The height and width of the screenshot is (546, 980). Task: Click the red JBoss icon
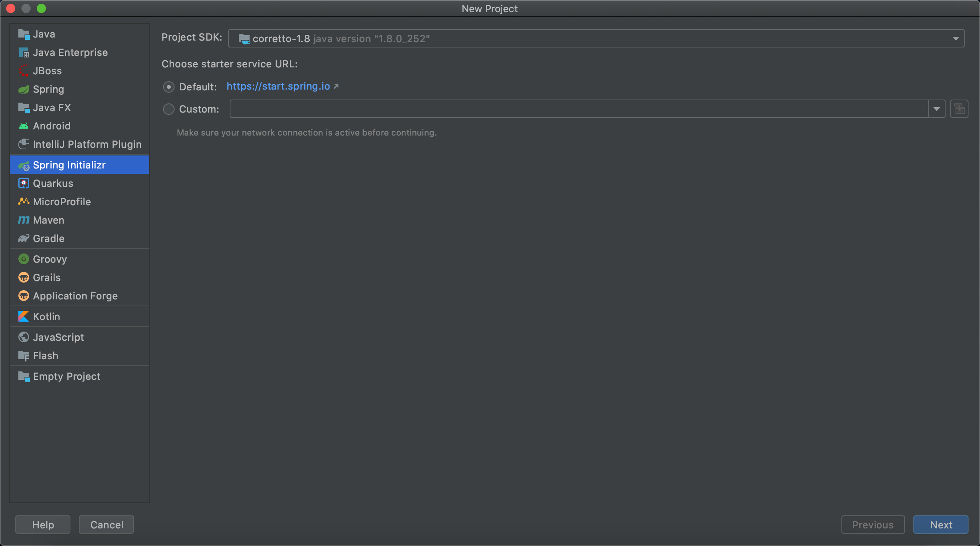(x=24, y=71)
